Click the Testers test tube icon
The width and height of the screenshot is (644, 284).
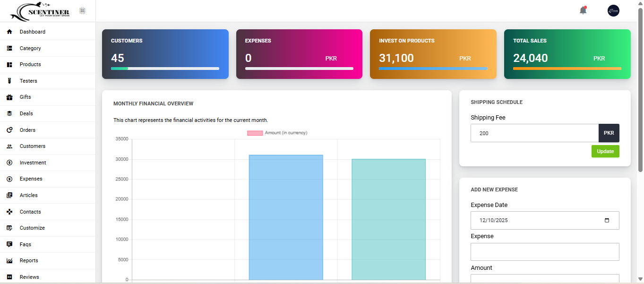(9, 81)
